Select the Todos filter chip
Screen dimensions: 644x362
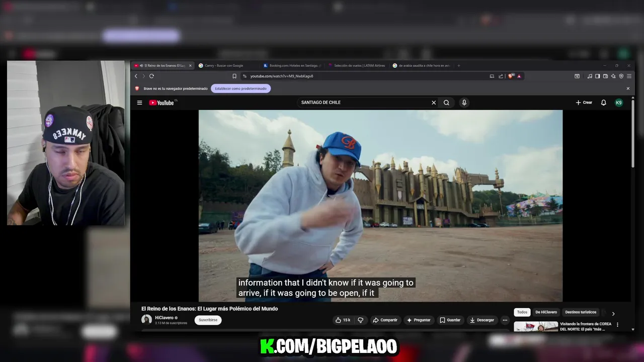coord(522,312)
